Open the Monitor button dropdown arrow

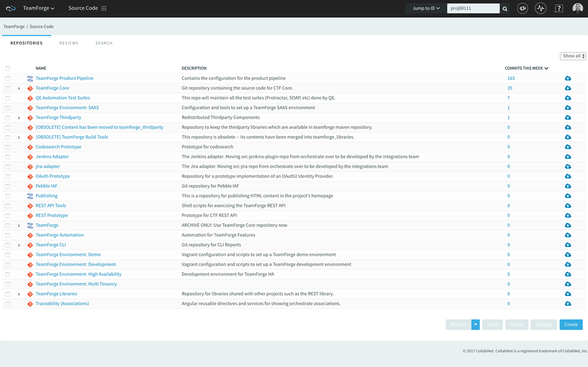tap(475, 325)
